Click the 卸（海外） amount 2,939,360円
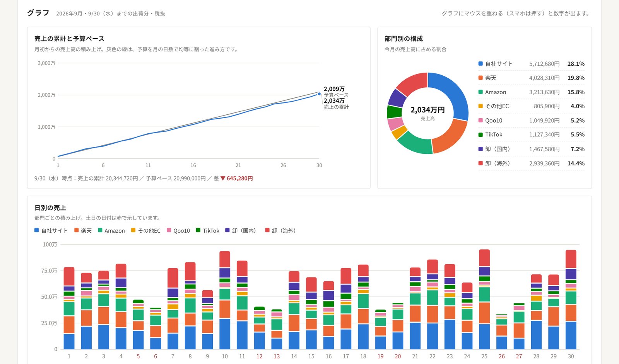Screen dimensions: 619x364 544,163
